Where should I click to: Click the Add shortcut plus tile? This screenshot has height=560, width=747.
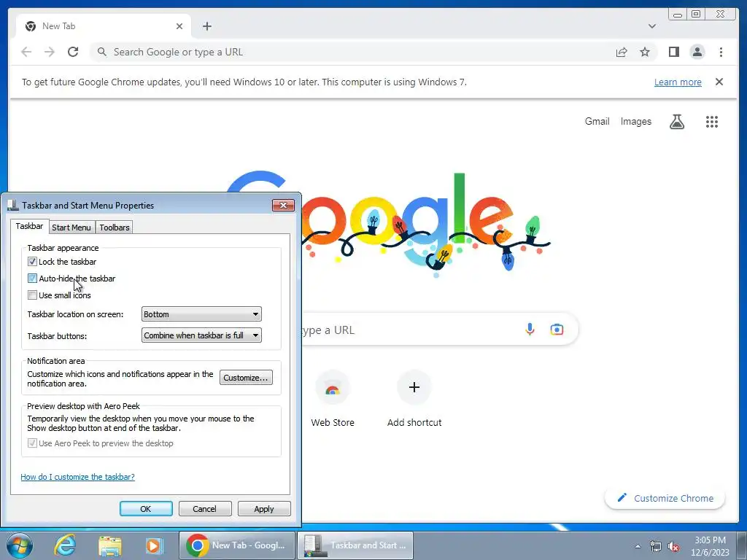pyautogui.click(x=414, y=399)
